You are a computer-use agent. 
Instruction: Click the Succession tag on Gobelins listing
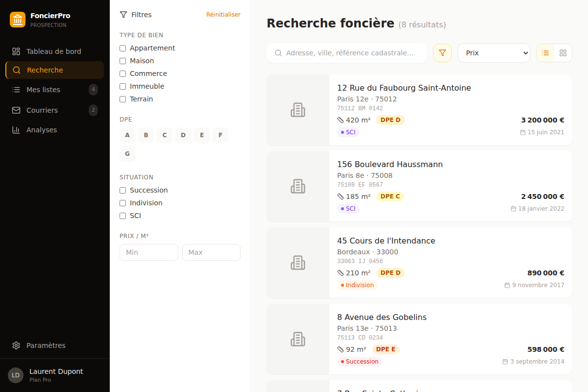360,362
